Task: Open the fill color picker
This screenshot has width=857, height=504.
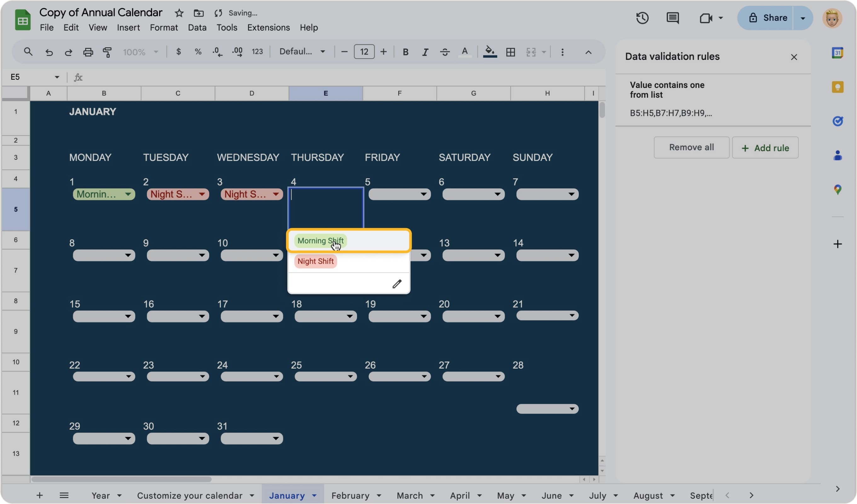Action: click(490, 52)
